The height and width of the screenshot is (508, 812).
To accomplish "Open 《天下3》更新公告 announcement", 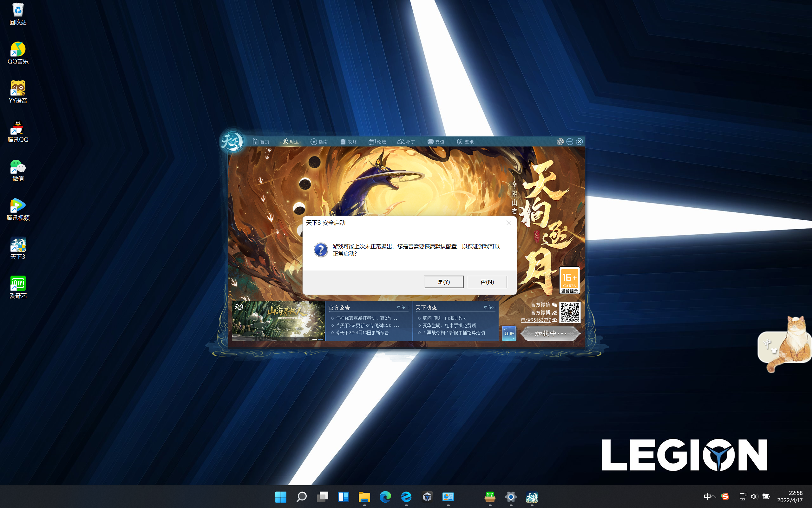I will 367,325.
